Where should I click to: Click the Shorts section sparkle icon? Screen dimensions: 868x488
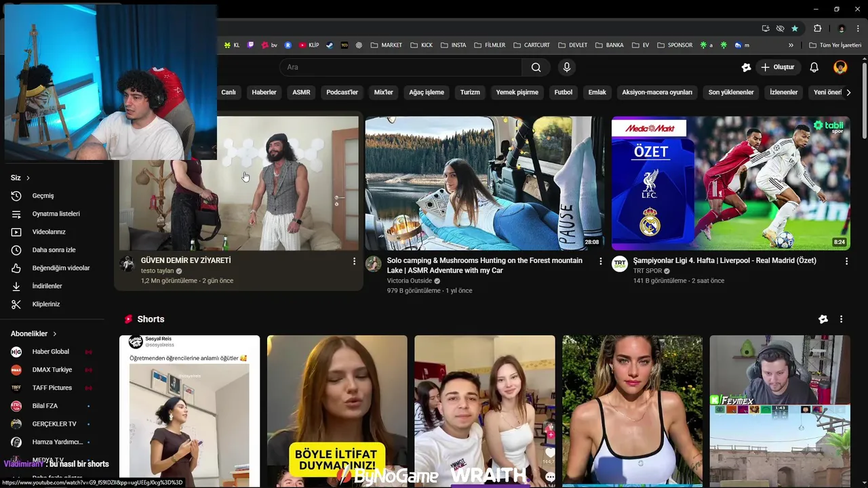[x=823, y=319]
